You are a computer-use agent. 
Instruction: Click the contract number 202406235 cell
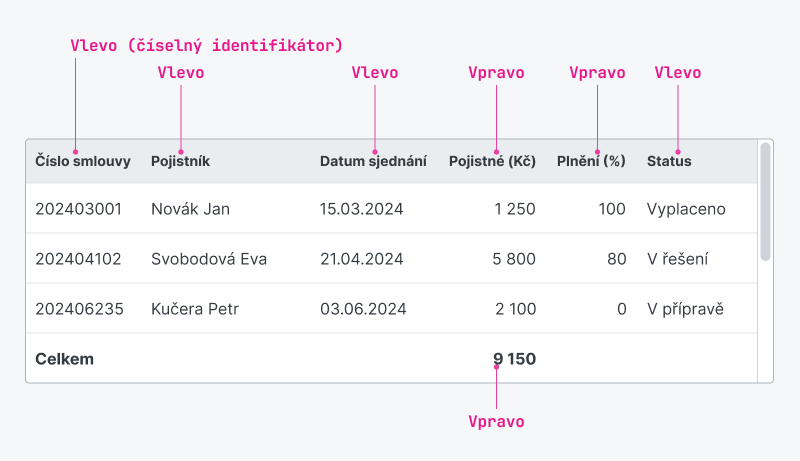[x=79, y=309]
